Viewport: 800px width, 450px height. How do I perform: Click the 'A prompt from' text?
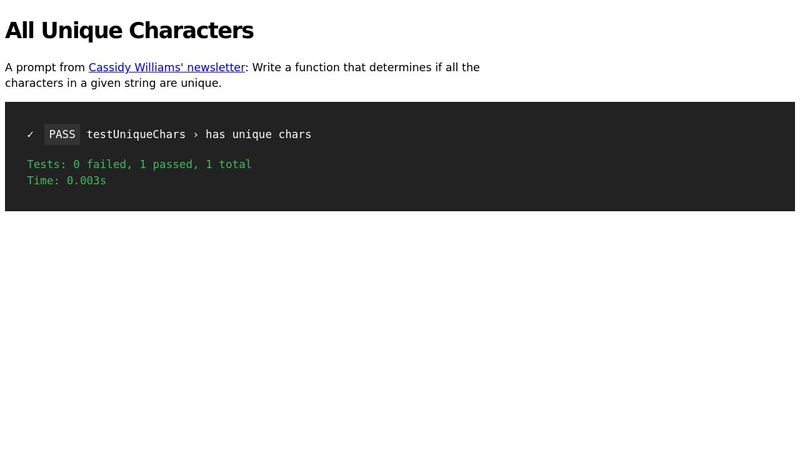click(45, 68)
